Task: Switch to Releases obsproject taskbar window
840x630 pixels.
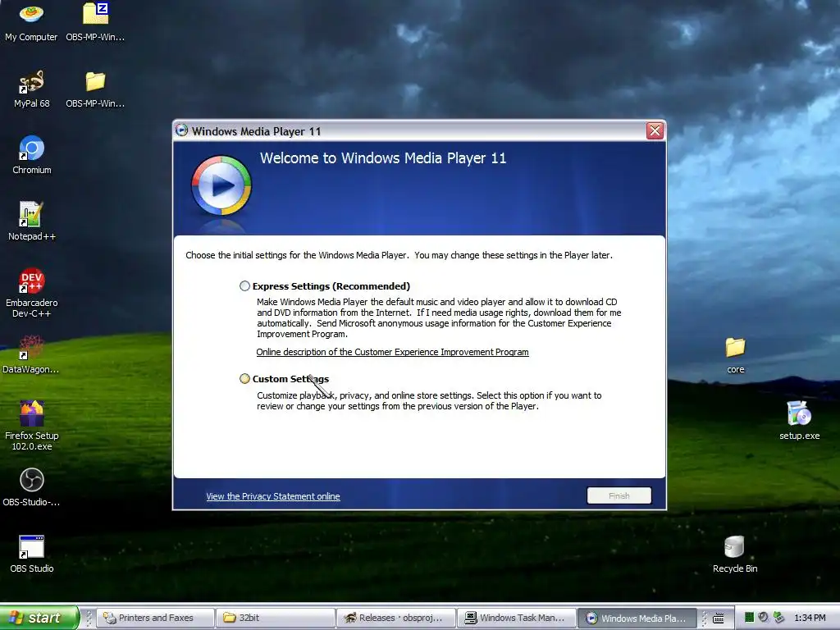Action: coord(395,618)
